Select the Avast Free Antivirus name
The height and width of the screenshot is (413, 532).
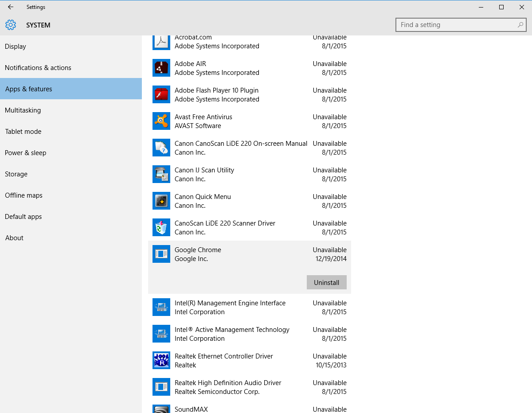coord(203,117)
